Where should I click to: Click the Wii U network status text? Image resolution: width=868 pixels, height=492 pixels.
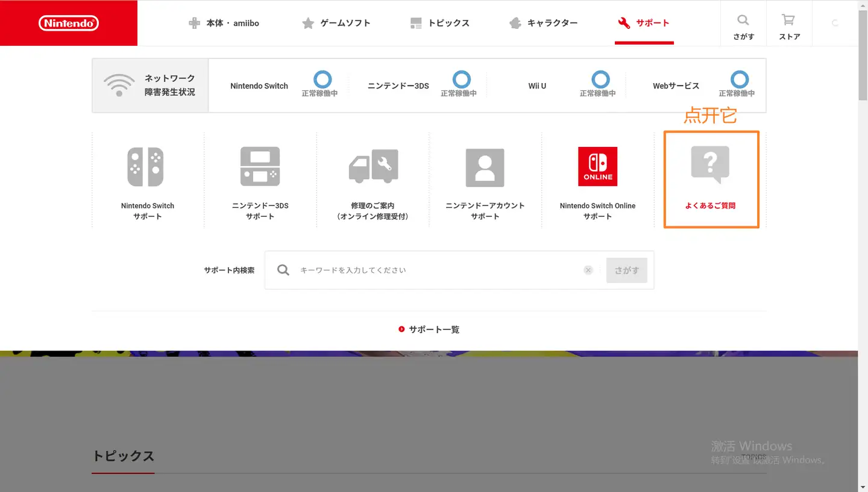pyautogui.click(x=537, y=86)
